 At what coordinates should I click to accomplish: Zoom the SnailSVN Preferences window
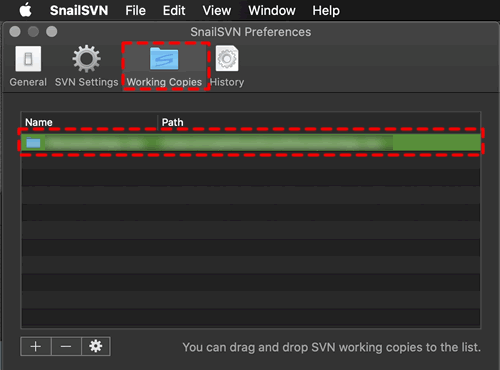click(x=51, y=32)
